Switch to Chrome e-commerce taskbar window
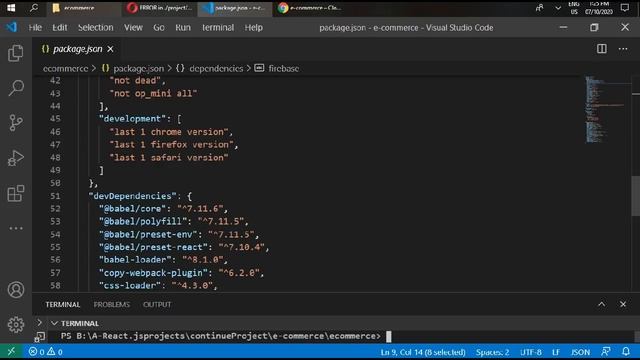The width and height of the screenshot is (640, 360). [310, 8]
